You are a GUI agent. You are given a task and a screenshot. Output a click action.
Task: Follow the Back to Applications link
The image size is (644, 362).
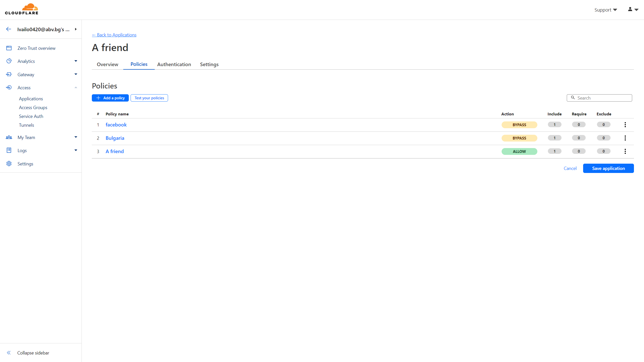coord(114,35)
